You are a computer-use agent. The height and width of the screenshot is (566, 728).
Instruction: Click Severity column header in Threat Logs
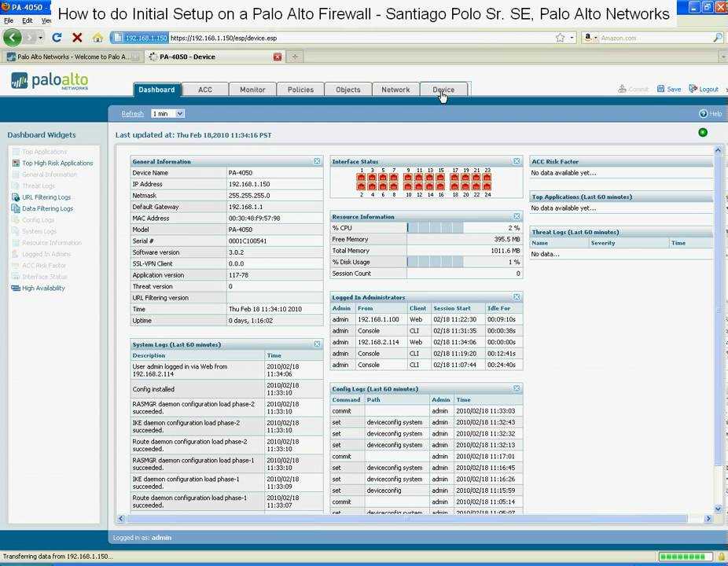point(603,243)
